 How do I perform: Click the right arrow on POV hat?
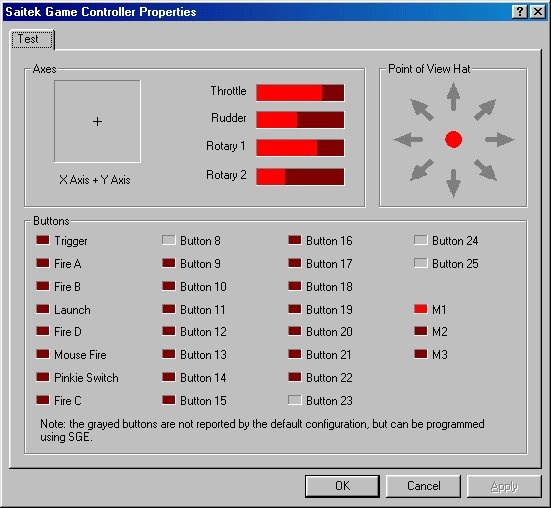click(x=500, y=139)
